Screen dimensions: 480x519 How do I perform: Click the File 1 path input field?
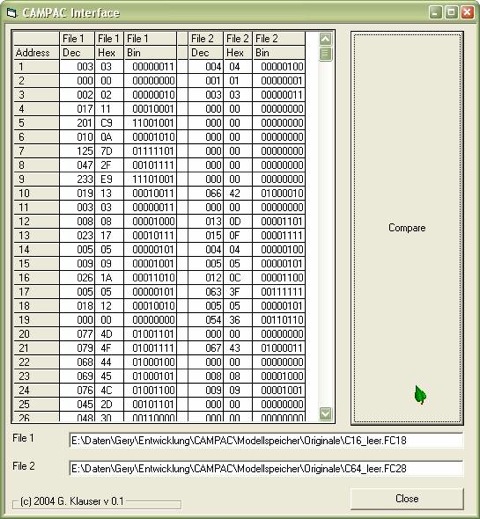coord(266,440)
